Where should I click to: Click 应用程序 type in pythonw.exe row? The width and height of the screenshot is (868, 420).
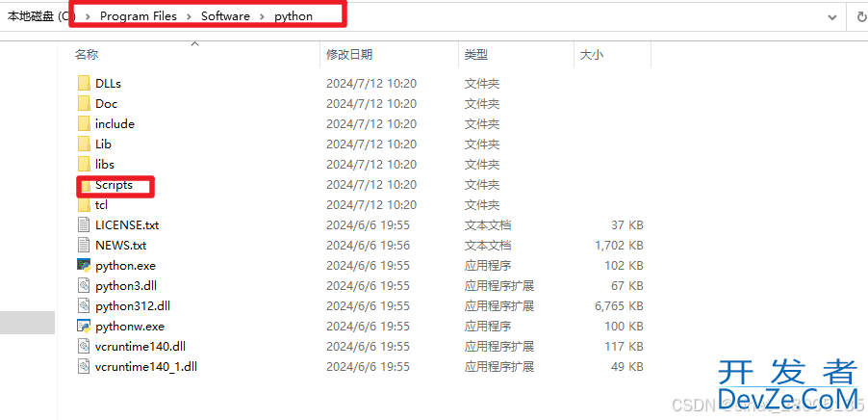click(487, 327)
